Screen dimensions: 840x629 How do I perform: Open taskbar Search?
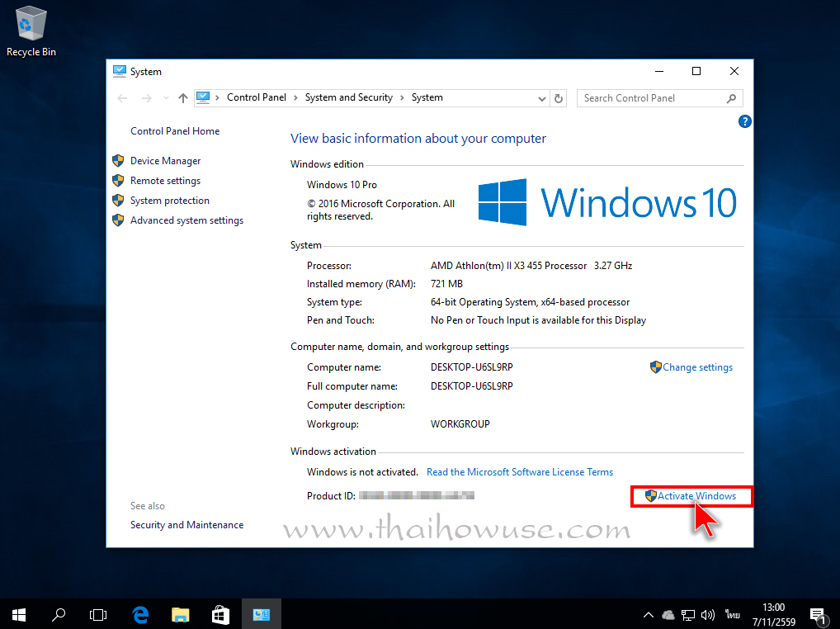(59, 614)
